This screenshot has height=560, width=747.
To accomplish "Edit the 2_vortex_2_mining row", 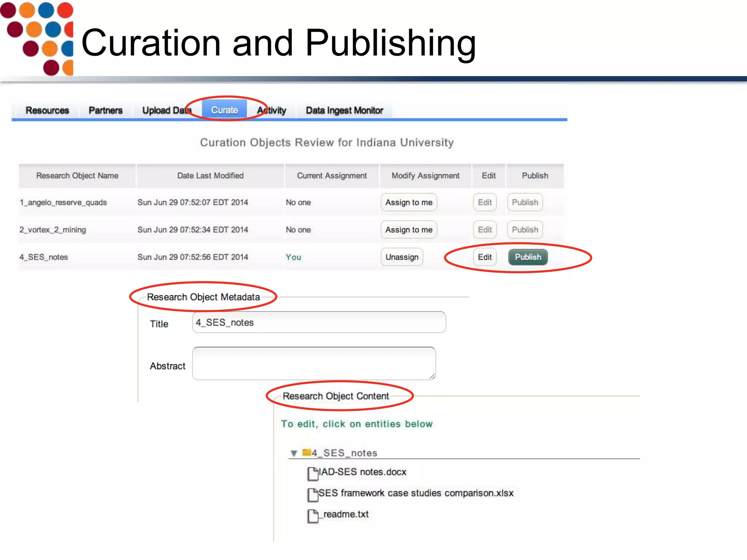I will click(x=485, y=230).
